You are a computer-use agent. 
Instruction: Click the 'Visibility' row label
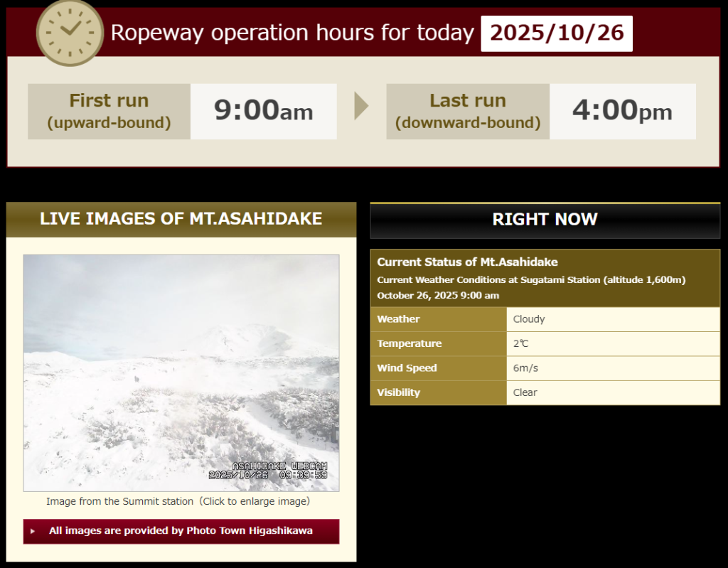398,392
